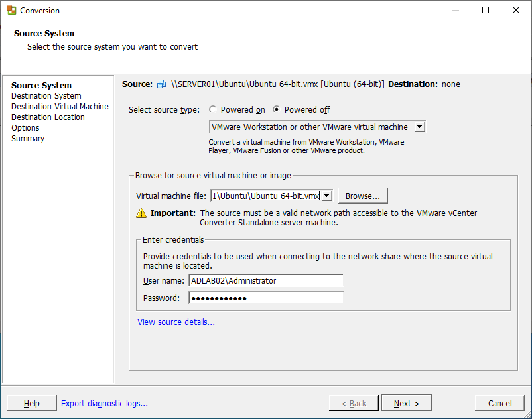Click into the User name field

(266, 280)
